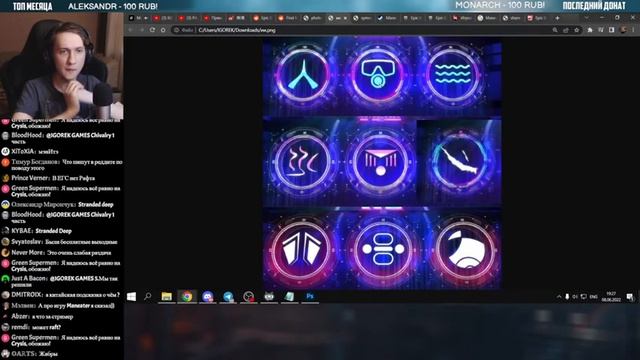Close the active ee.png tab
640x360 pixels.
[x=345, y=18]
